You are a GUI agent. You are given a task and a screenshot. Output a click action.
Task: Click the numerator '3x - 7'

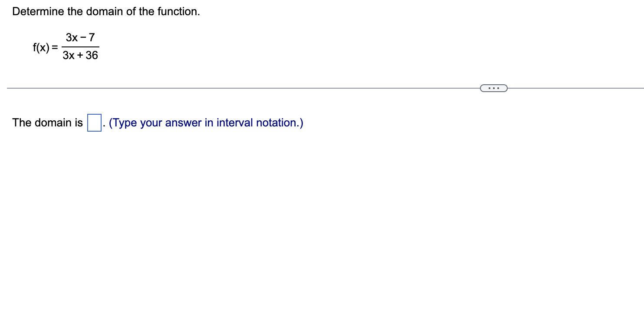pyautogui.click(x=80, y=37)
